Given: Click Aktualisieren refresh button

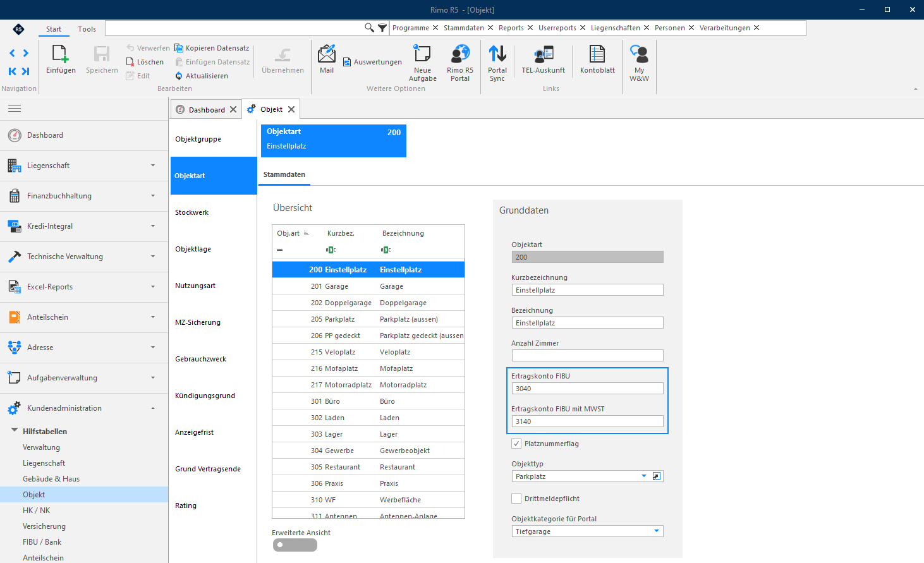Looking at the screenshot, I should click(202, 76).
